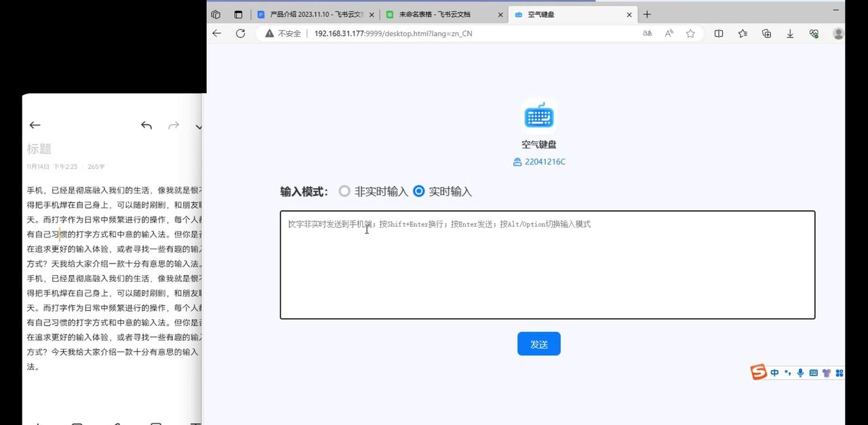Select 实时输入 radio button
The width and height of the screenshot is (868, 425).
pyautogui.click(x=419, y=191)
